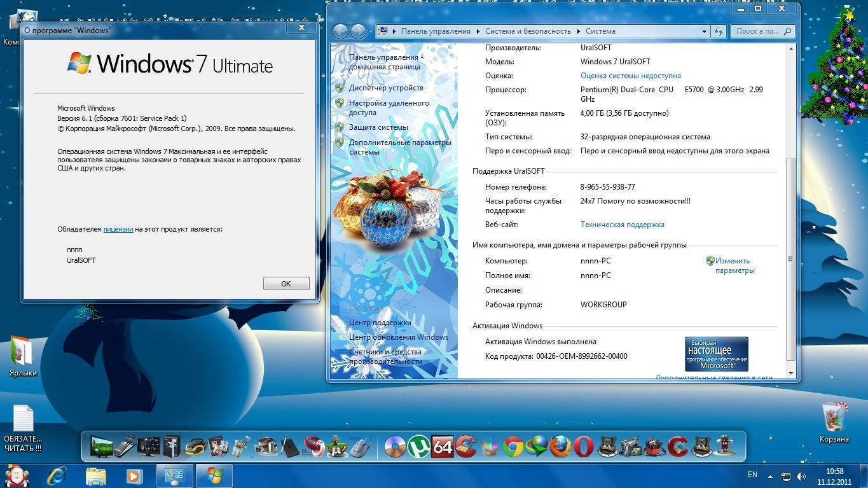Expand the arrow after Панель управления breadcrumb
The width and height of the screenshot is (868, 488).
(478, 31)
